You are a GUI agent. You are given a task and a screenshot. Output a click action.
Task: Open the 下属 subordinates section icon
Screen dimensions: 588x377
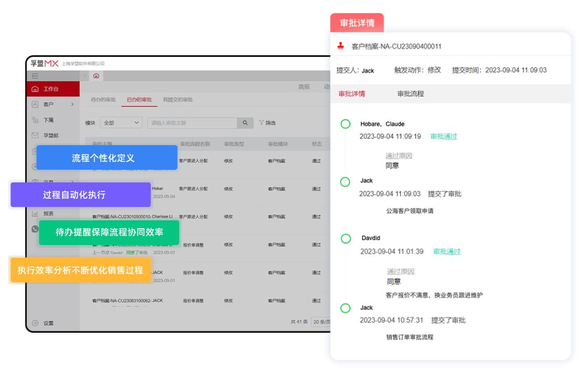coord(34,121)
